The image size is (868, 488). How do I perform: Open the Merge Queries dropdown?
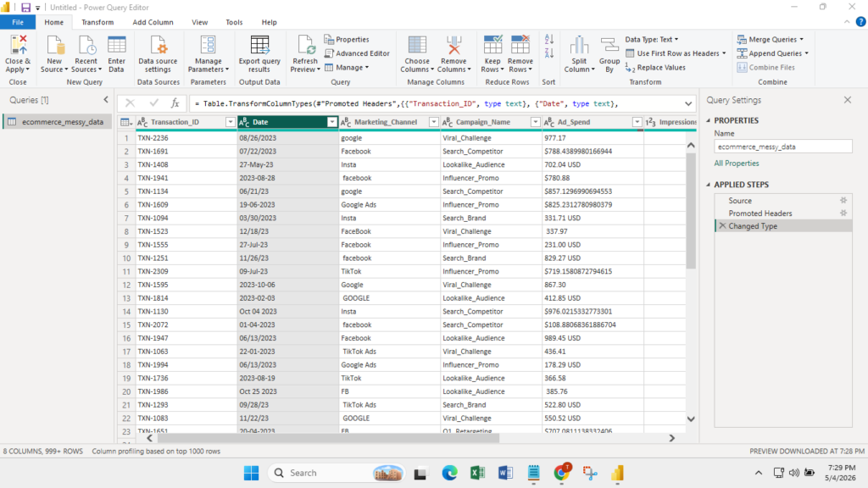[770, 39]
